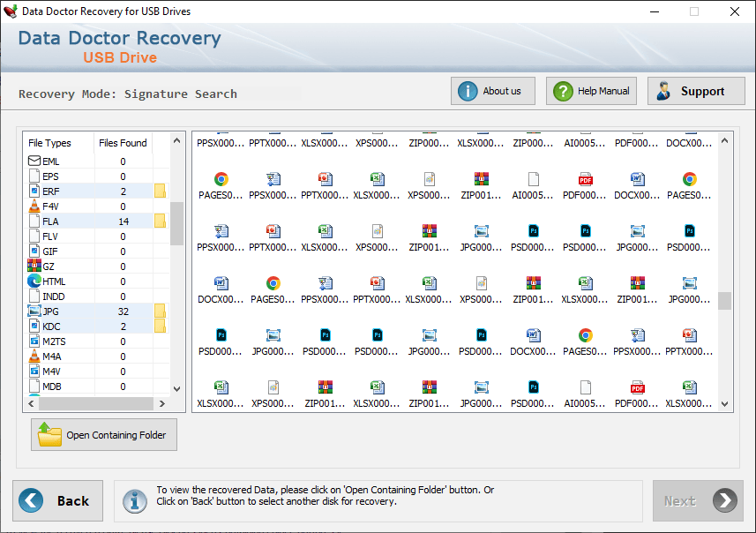
Task: Click the EML envelope icon
Action: click(x=34, y=161)
